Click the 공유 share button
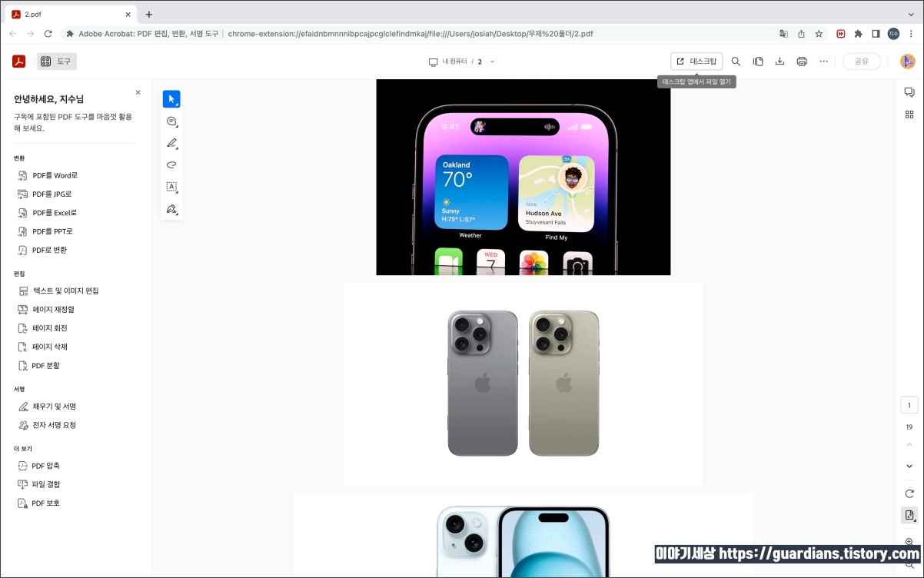The image size is (924, 578). tap(862, 61)
